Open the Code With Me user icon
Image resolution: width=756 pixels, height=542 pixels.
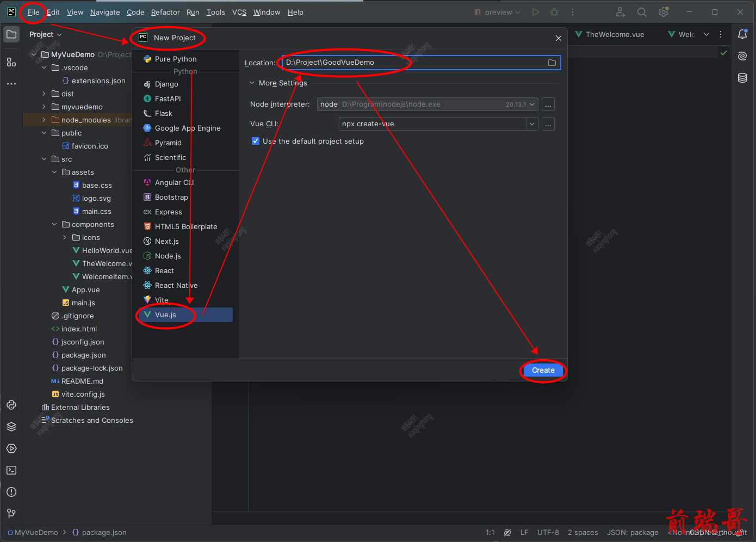click(620, 12)
